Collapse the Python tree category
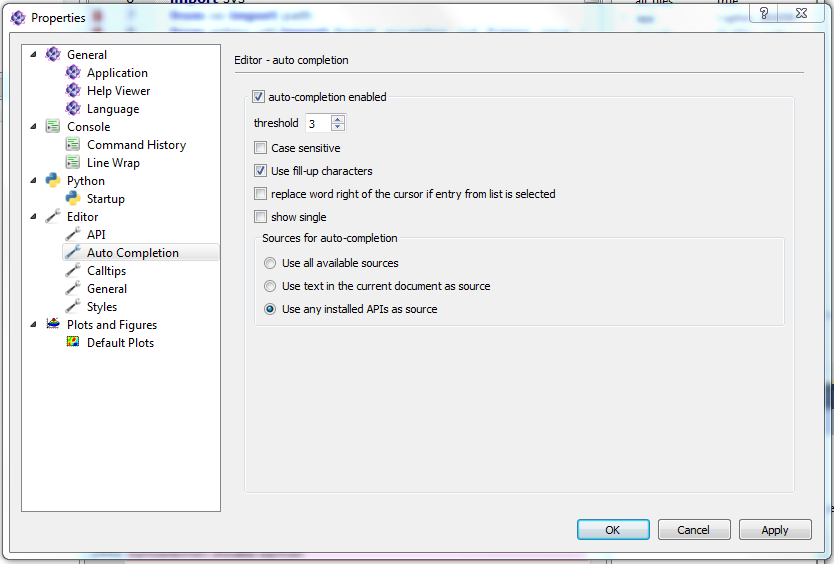The width and height of the screenshot is (834, 564). [x=34, y=180]
